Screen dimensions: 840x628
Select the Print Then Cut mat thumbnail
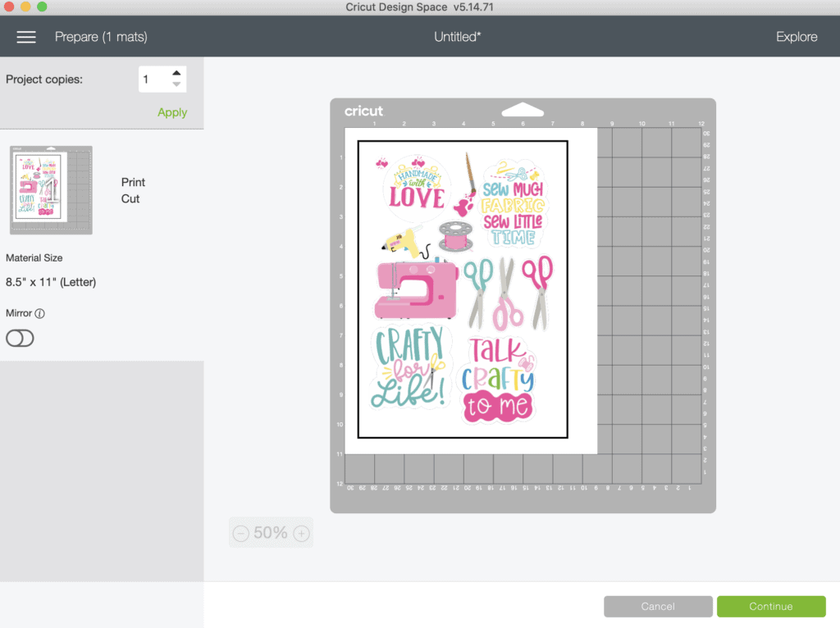51,190
